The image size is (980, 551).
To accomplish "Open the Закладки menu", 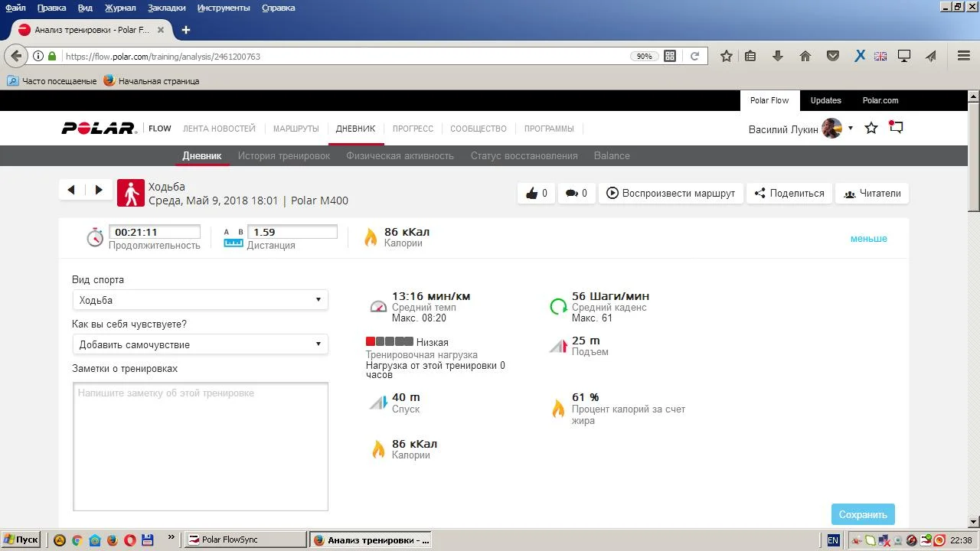I will pos(167,8).
